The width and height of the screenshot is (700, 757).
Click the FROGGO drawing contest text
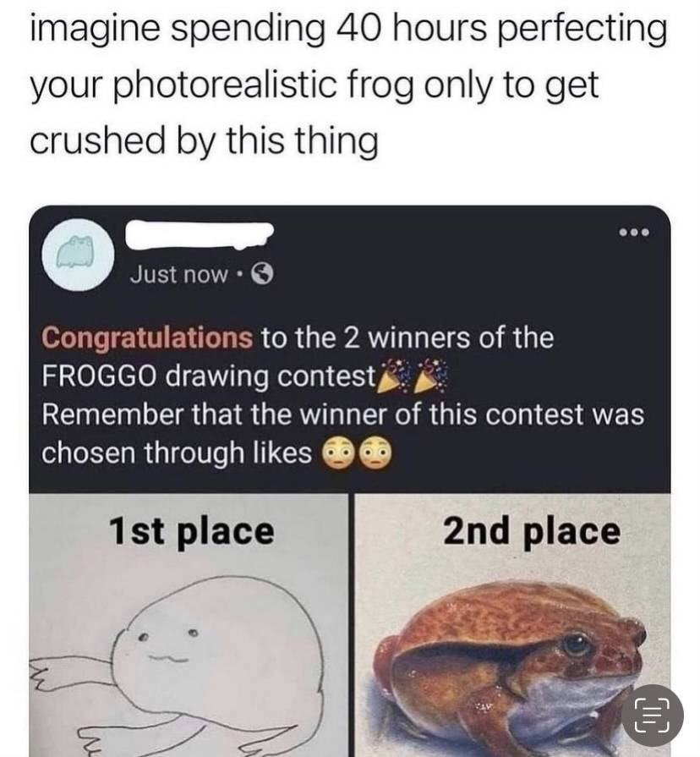click(x=209, y=376)
